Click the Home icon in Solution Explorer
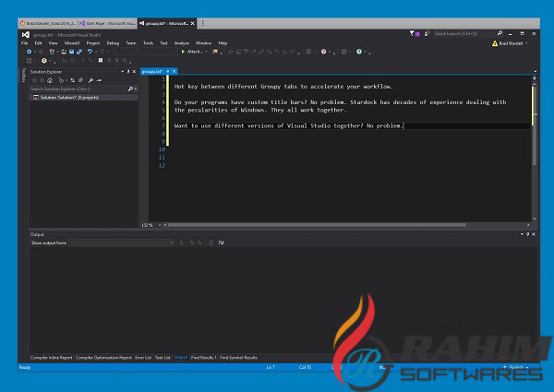This screenshot has width=554, height=392. pos(50,80)
